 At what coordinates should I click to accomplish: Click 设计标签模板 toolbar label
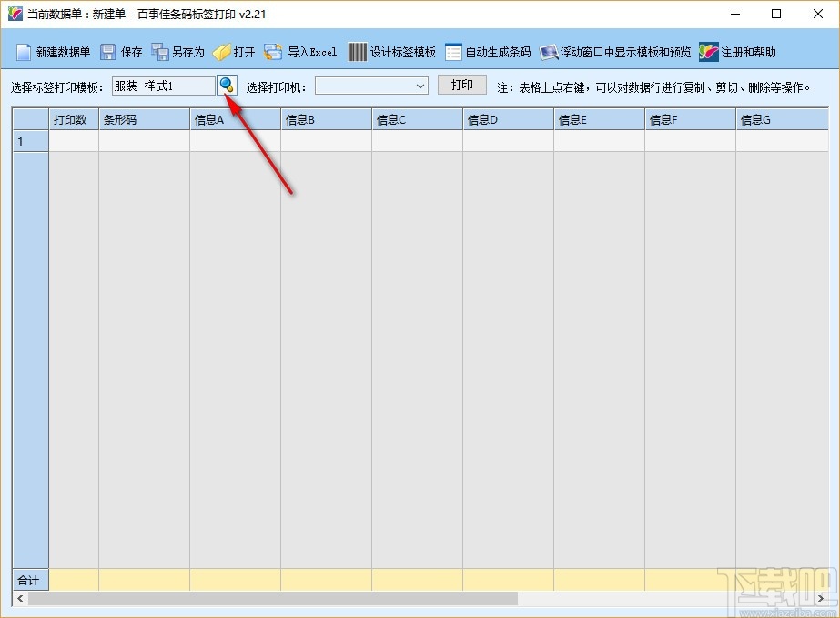pos(403,52)
